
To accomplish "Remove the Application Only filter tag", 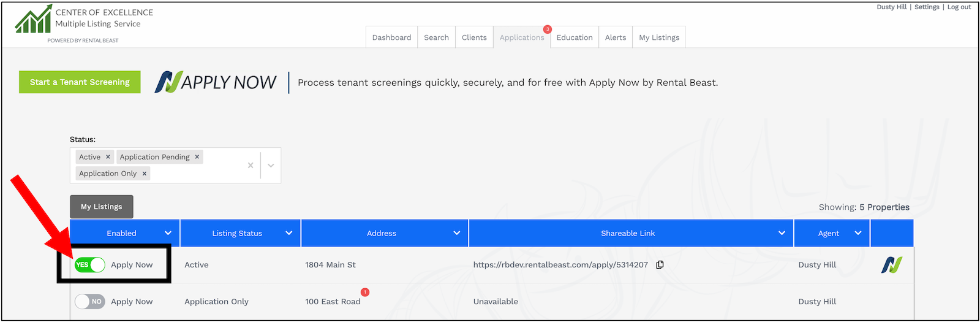I will tap(145, 174).
